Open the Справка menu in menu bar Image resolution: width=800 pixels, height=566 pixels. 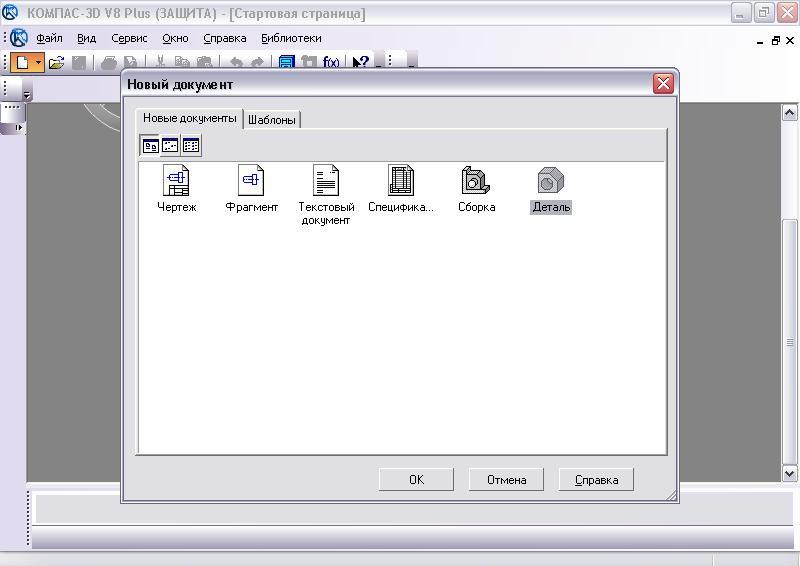pyautogui.click(x=224, y=38)
